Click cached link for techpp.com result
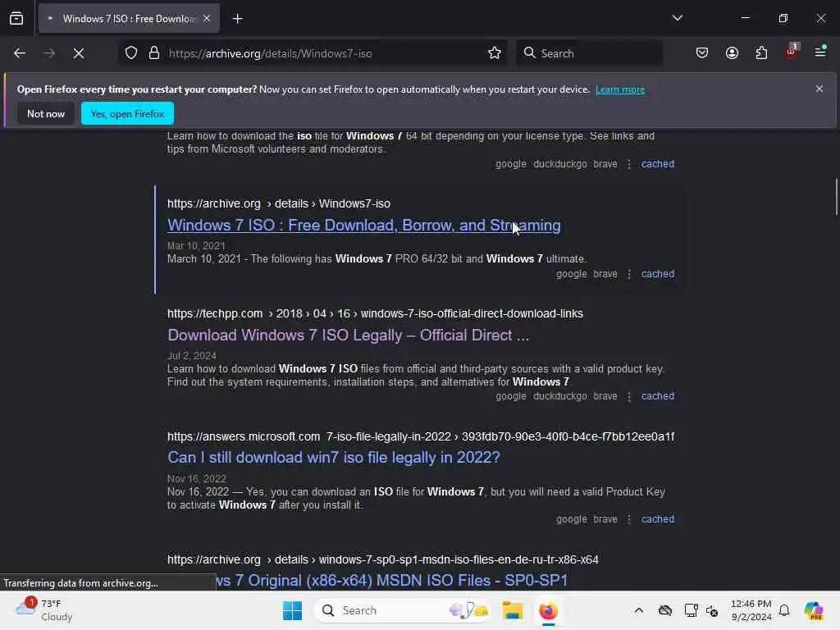Viewport: 840px width, 630px height. pyautogui.click(x=658, y=396)
